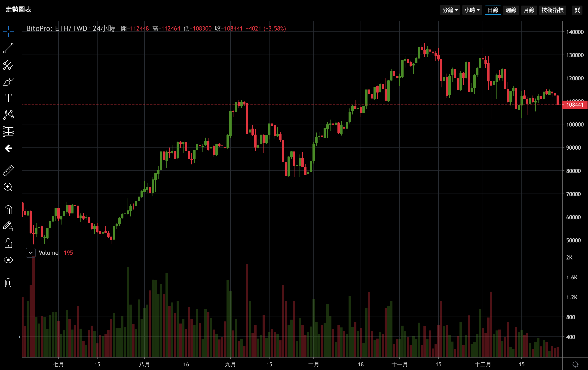This screenshot has height=370, width=588.
Task: Toggle lock all drawing tools
Action: point(8,243)
